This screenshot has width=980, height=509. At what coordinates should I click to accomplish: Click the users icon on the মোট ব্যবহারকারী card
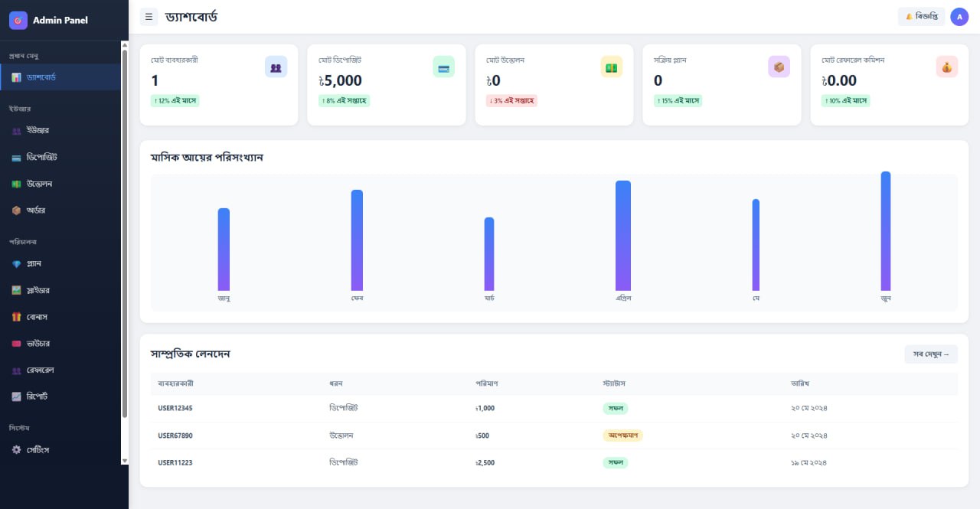pyautogui.click(x=276, y=67)
